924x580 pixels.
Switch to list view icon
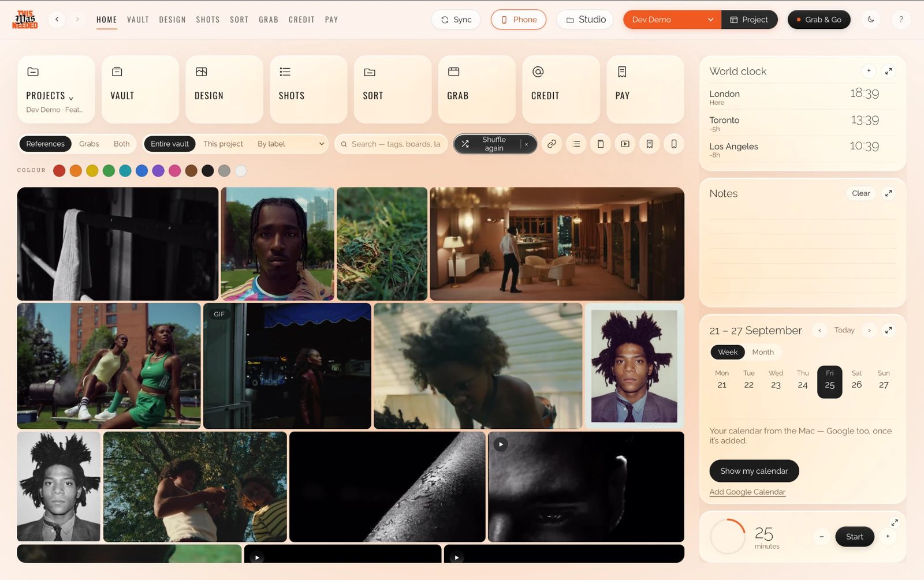tap(576, 144)
